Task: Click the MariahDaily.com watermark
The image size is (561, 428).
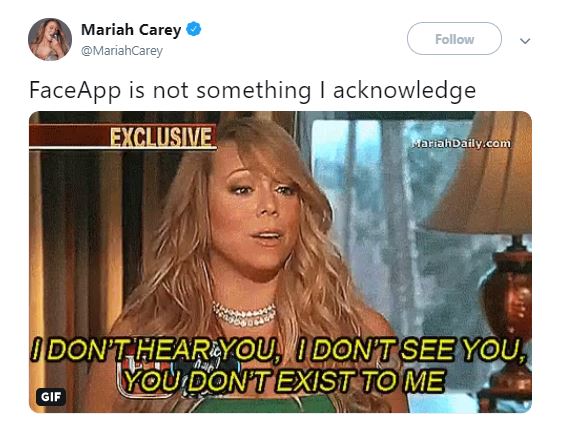Action: (x=462, y=144)
